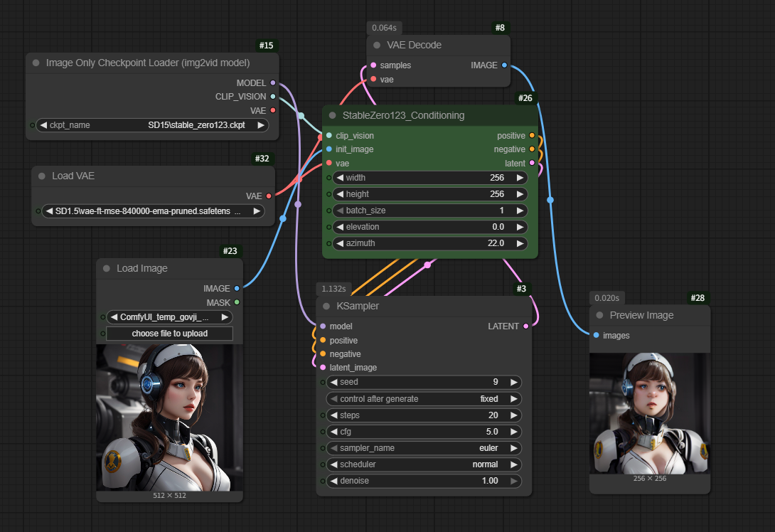The height and width of the screenshot is (532, 775).
Task: Increase the azimuth value with right arrow
Action: [520, 243]
